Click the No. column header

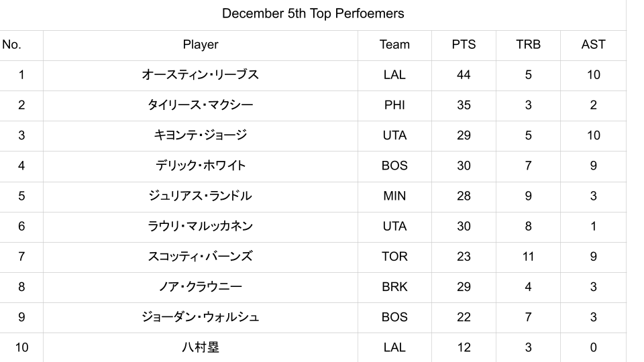(x=12, y=45)
